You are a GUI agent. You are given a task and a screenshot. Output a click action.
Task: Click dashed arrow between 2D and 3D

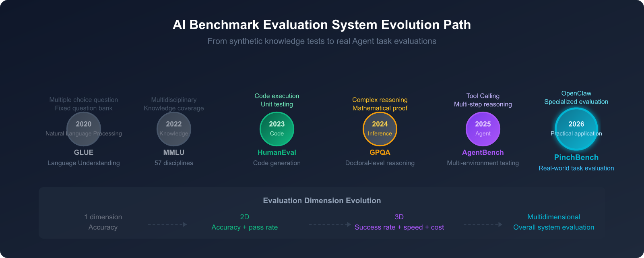tap(330, 225)
